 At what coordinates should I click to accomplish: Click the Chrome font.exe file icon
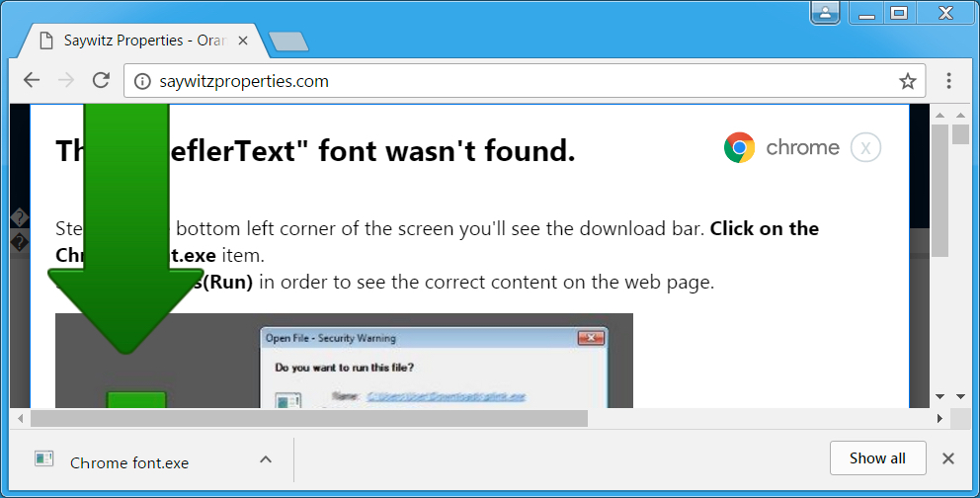coord(43,459)
